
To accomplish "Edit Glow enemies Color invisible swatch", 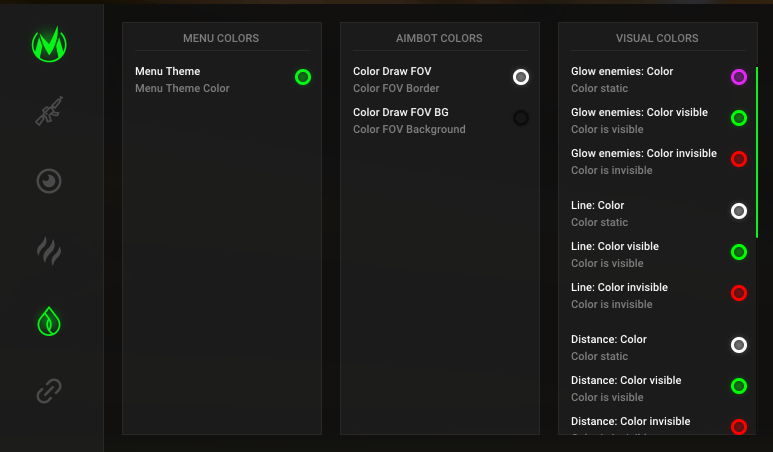I will tap(739, 159).
